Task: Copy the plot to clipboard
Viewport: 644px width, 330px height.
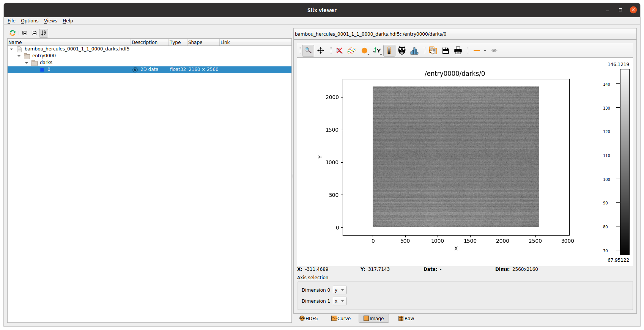Action: click(x=433, y=50)
